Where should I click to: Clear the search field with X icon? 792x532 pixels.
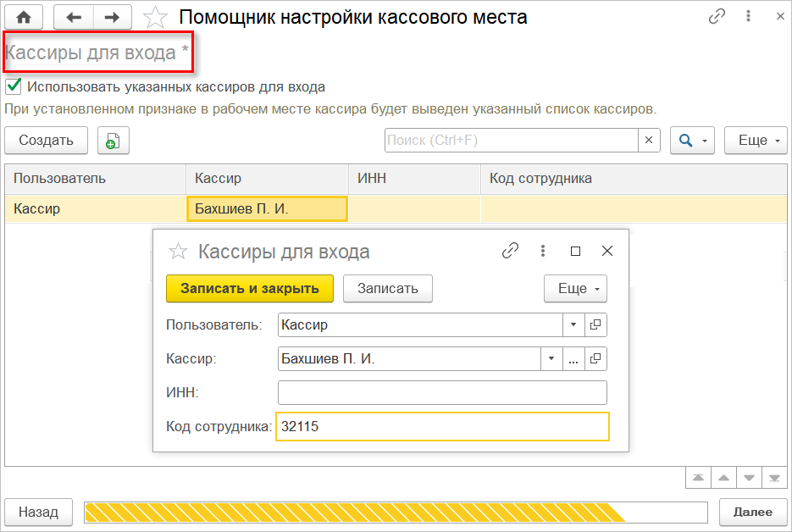click(649, 141)
